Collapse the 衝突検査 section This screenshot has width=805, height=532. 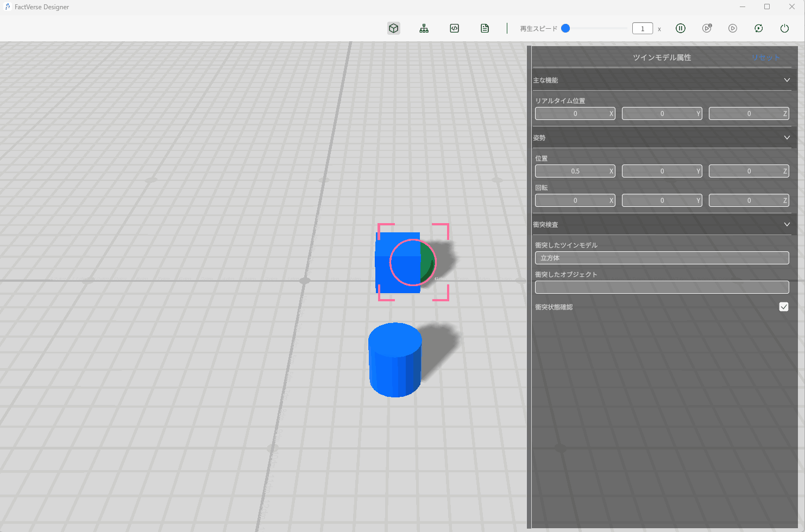pos(787,225)
